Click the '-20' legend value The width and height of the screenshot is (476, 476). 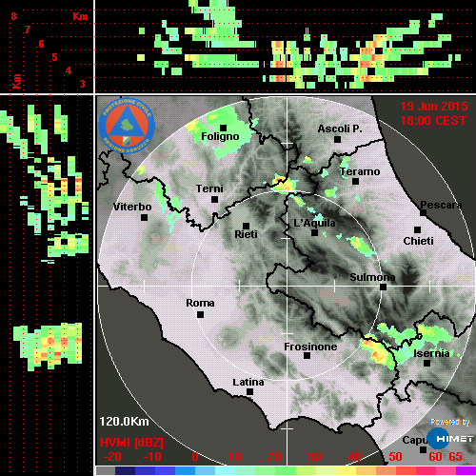pos(112,457)
